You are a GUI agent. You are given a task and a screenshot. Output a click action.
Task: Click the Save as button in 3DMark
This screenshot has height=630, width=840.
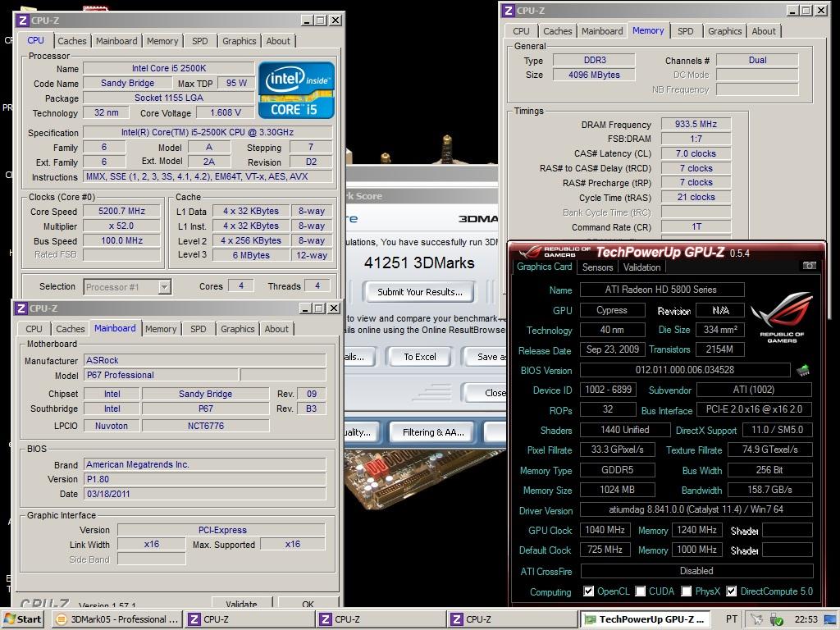tap(486, 357)
